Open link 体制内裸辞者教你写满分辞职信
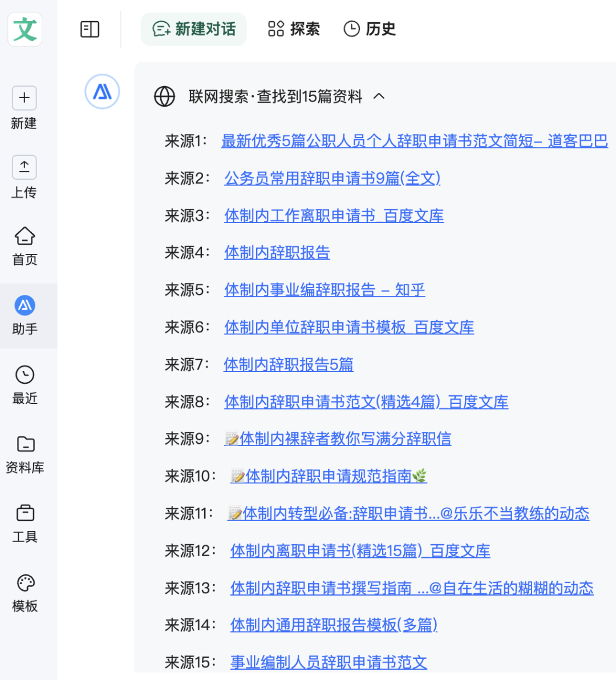Screen dimensions: 616x680 (x=338, y=439)
